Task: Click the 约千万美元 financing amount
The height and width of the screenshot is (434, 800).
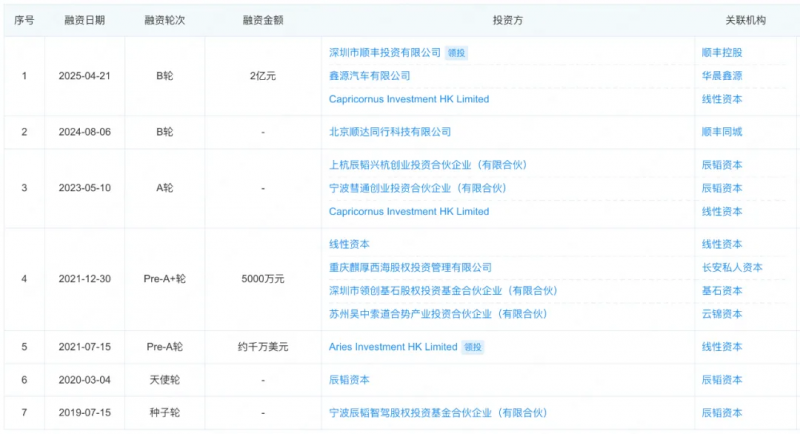Action: tap(263, 347)
